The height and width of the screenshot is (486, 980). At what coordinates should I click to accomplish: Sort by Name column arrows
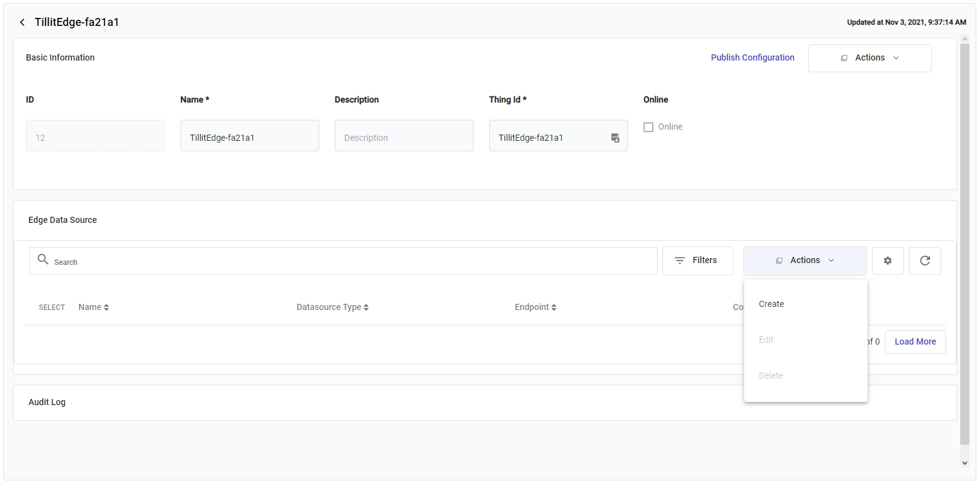[106, 308]
